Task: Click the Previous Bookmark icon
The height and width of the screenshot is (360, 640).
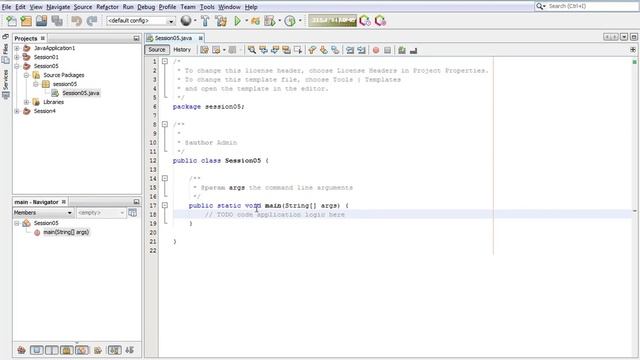Action: 312,50
